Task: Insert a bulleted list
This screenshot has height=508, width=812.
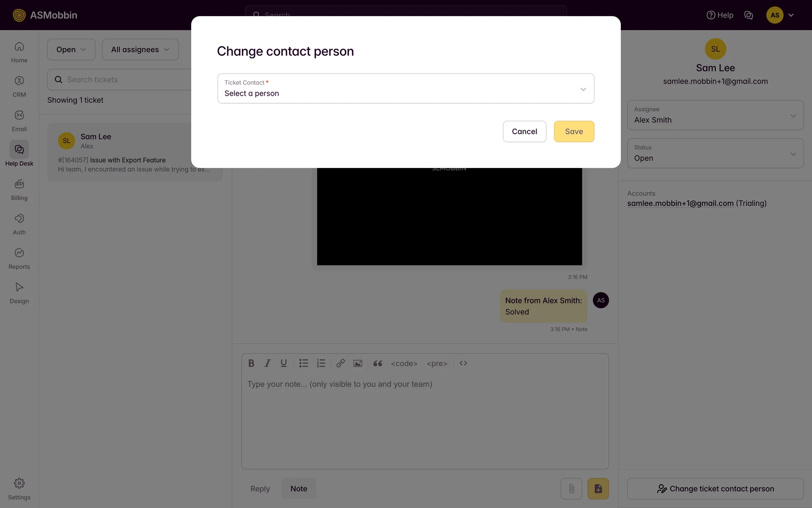Action: [303, 363]
